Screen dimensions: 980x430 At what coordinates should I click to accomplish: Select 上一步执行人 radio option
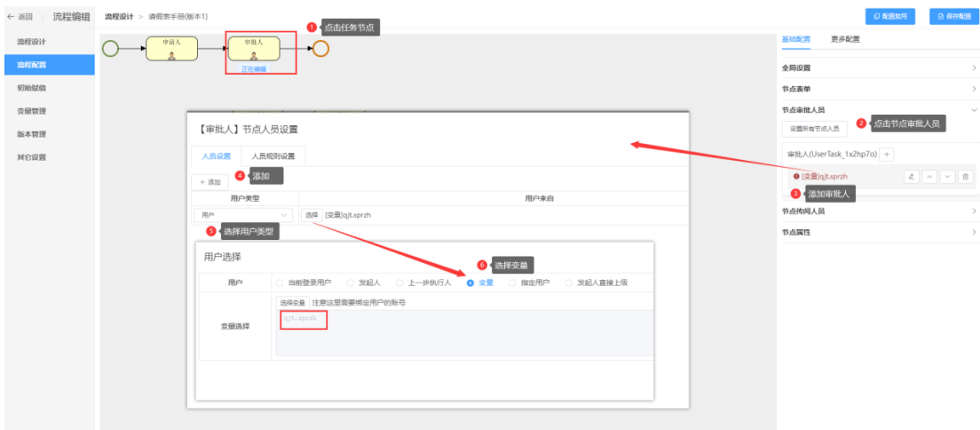pos(400,283)
